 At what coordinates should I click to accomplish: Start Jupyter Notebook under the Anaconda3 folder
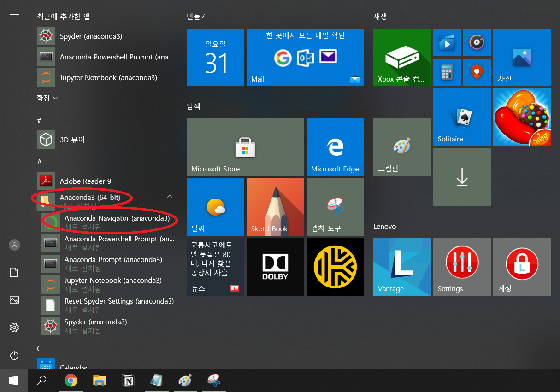tap(108, 284)
